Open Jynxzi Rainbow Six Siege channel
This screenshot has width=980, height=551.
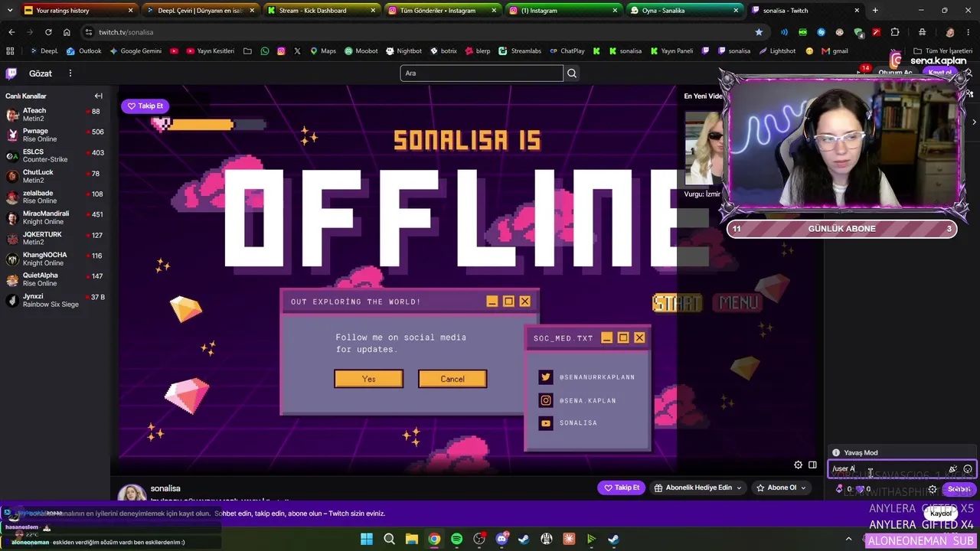tap(54, 300)
